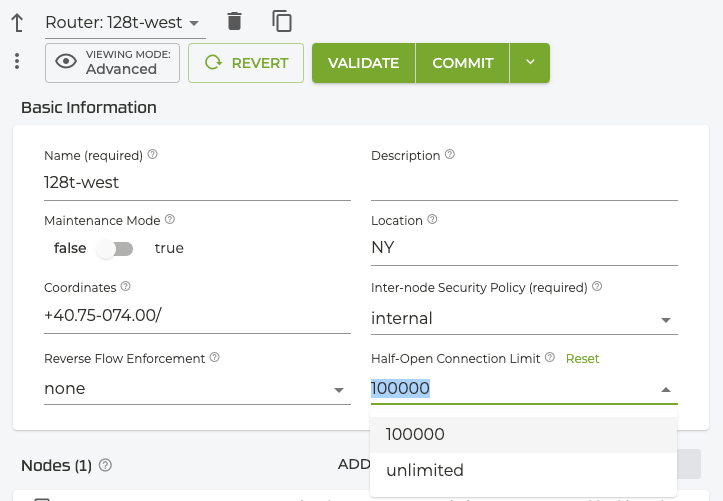Delete the router with trash icon
The height and width of the screenshot is (501, 723).
(x=234, y=21)
